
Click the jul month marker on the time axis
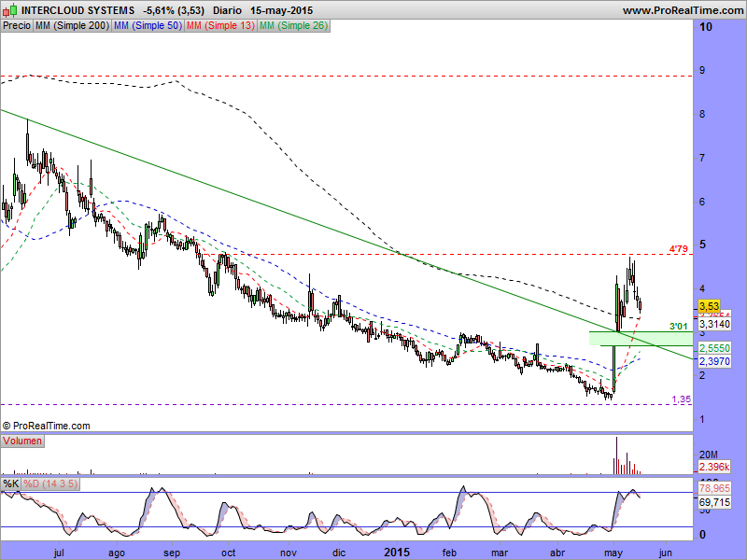59,553
